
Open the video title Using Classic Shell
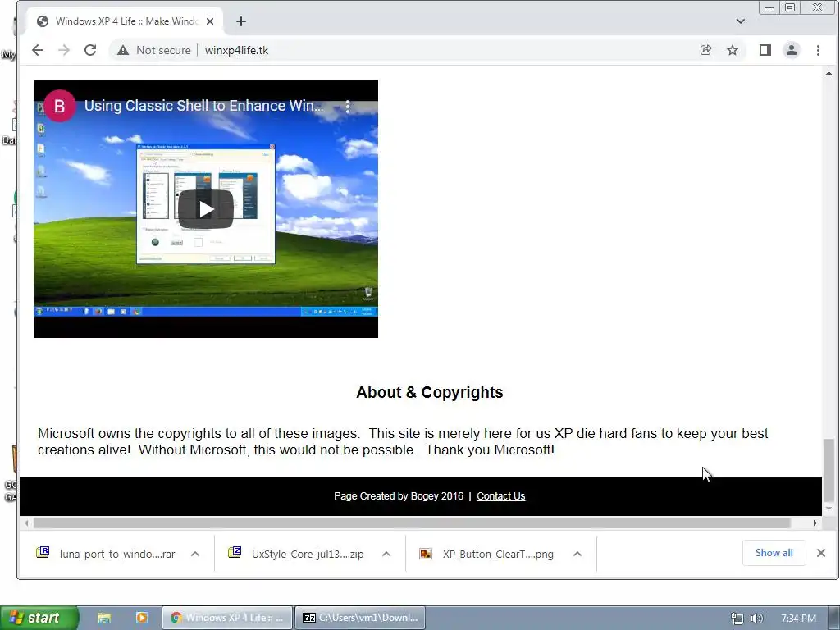pyautogui.click(x=203, y=106)
